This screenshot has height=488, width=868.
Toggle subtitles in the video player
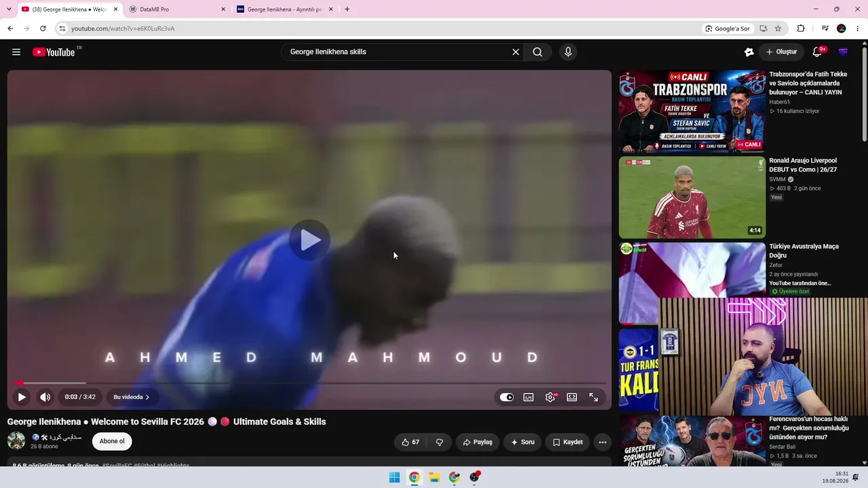(528, 397)
